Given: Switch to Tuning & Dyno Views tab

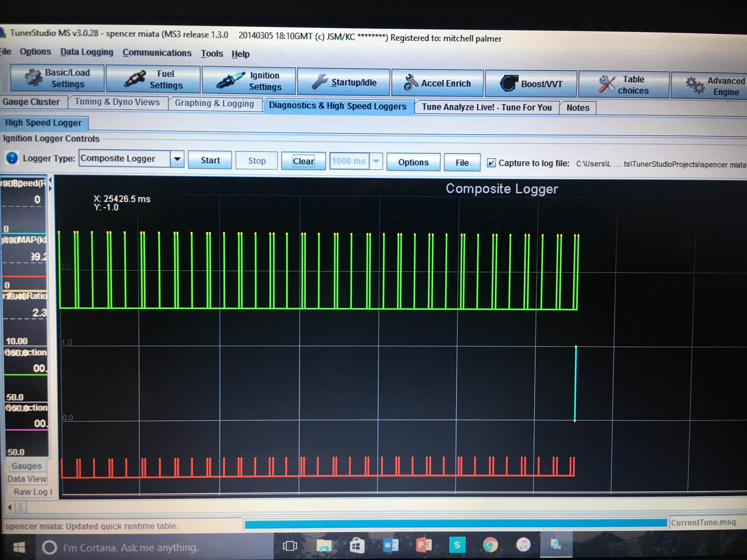Looking at the screenshot, I should [x=117, y=102].
